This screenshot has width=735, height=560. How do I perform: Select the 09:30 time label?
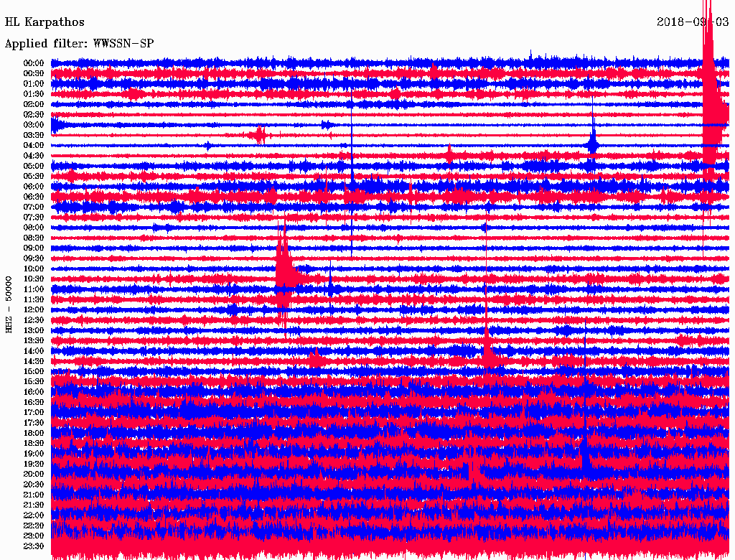tap(33, 258)
